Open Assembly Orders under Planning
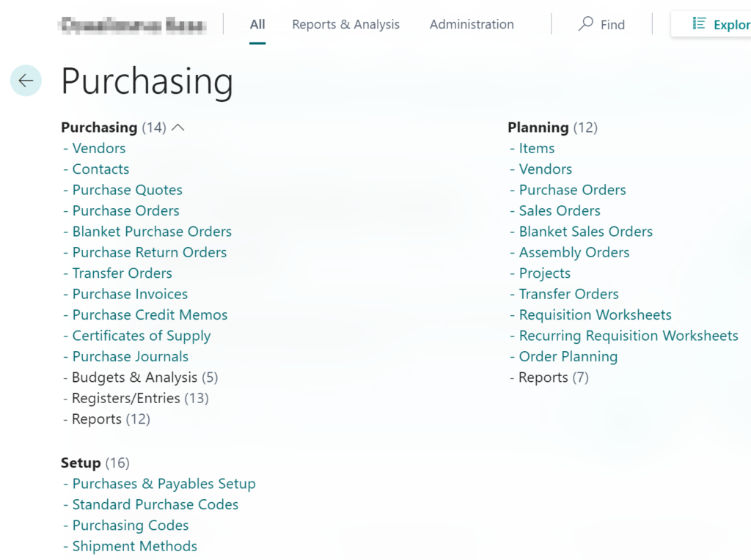This screenshot has height=560, width=751. (x=574, y=252)
